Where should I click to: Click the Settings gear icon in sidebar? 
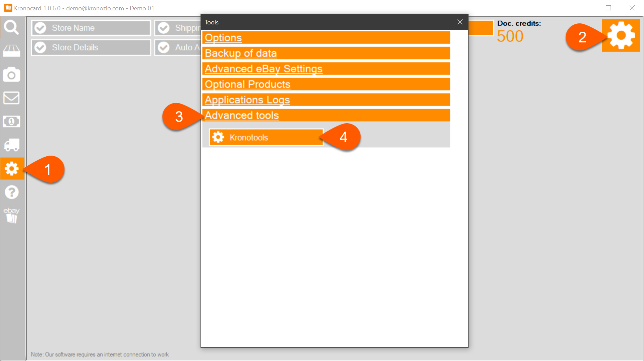click(12, 168)
